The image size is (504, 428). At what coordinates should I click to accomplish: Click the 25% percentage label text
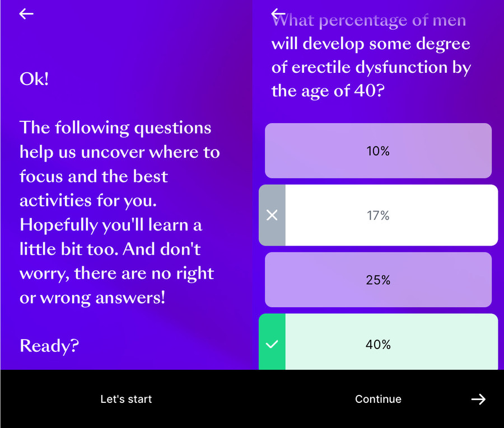pyautogui.click(x=378, y=280)
